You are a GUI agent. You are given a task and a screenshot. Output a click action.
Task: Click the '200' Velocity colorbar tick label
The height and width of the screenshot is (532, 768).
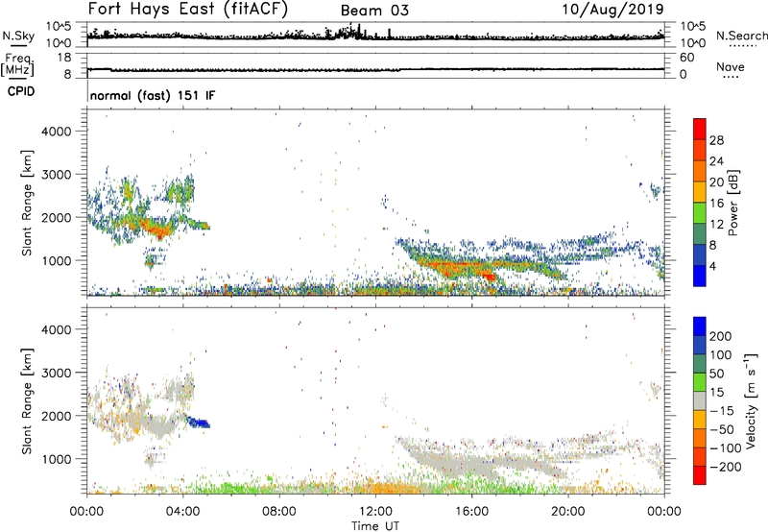tap(721, 336)
